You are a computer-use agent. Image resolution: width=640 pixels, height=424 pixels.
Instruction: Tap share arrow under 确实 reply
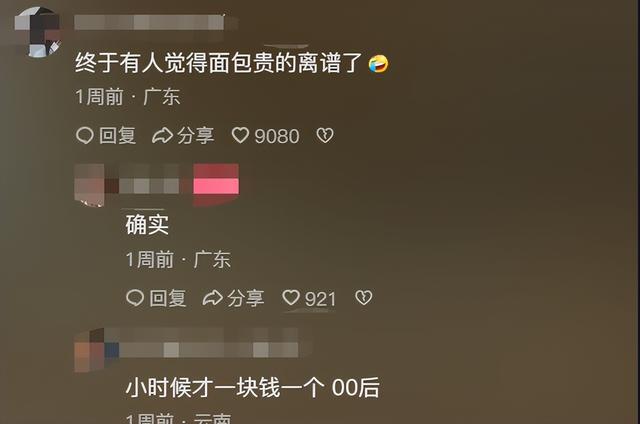[213, 297]
